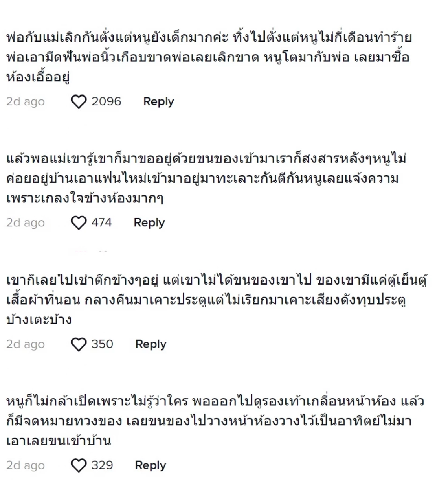Click Reply under the second comment
This screenshot has width=448, height=480.
click(149, 223)
